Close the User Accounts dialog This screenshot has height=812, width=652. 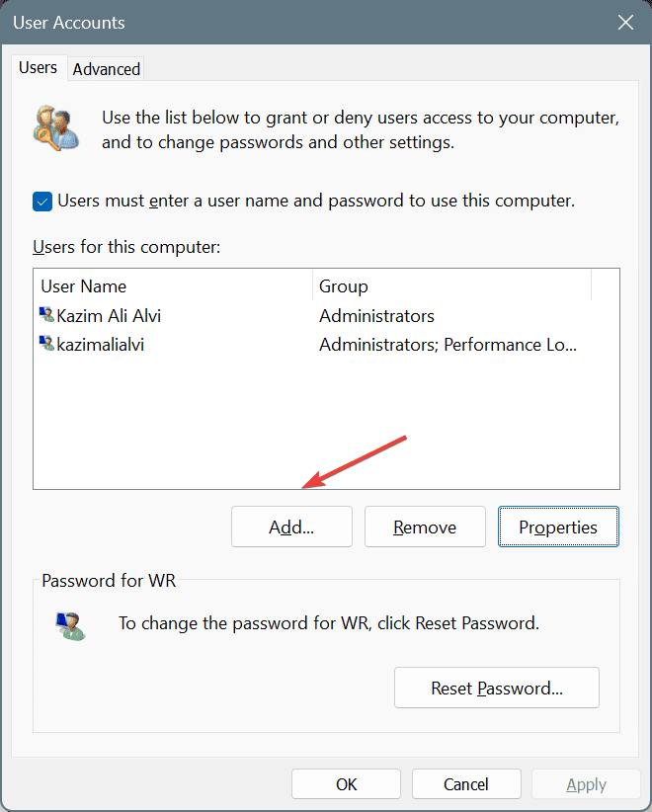pyautogui.click(x=625, y=23)
